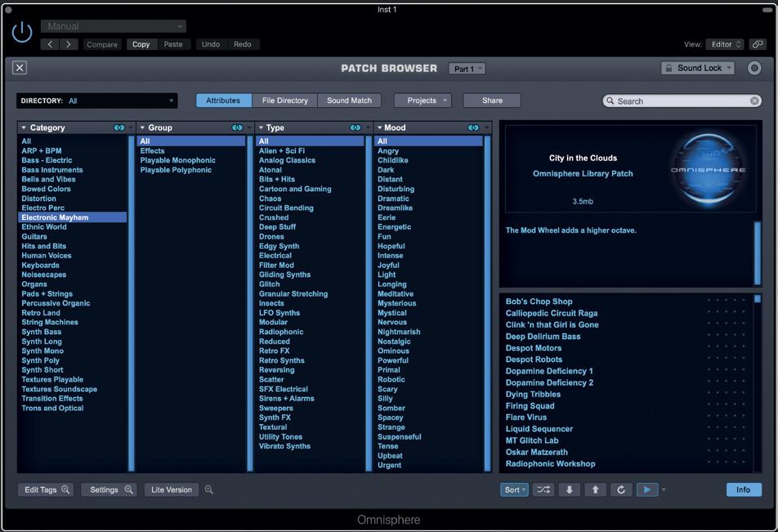Open the Part 1 selector dropdown
Screen dimensions: 778x532
click(x=467, y=69)
